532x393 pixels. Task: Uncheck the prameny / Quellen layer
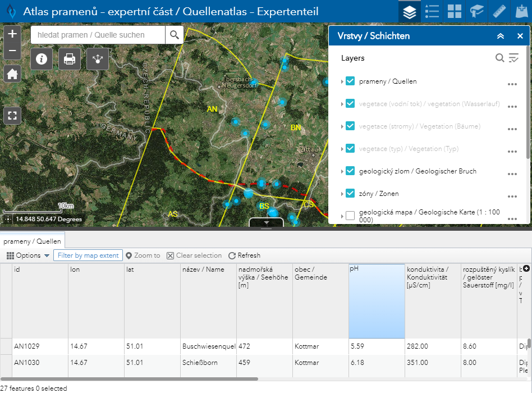pos(350,81)
